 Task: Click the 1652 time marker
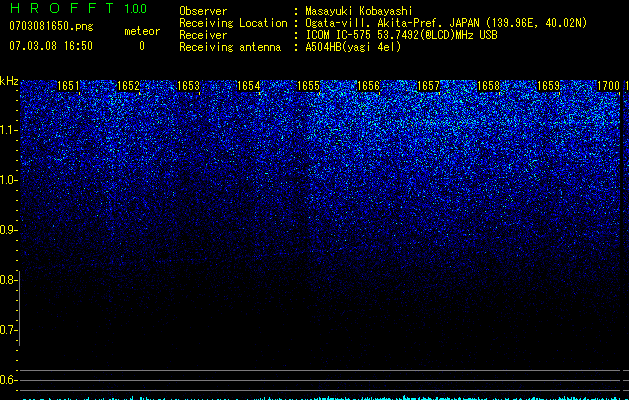[128, 86]
